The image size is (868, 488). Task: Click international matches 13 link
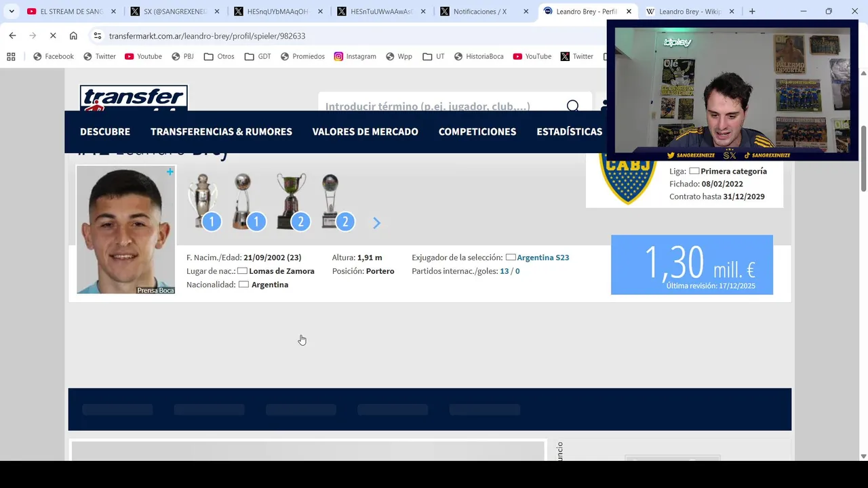click(504, 271)
